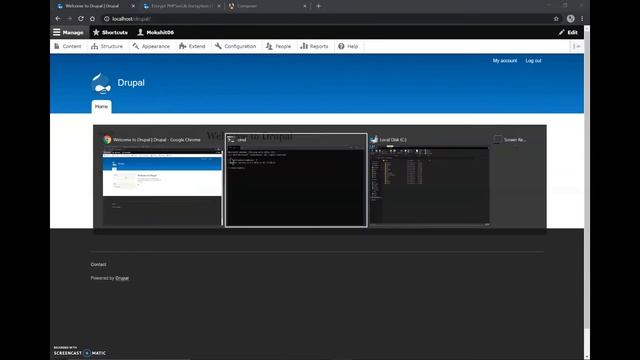Click the My account link

(504, 60)
